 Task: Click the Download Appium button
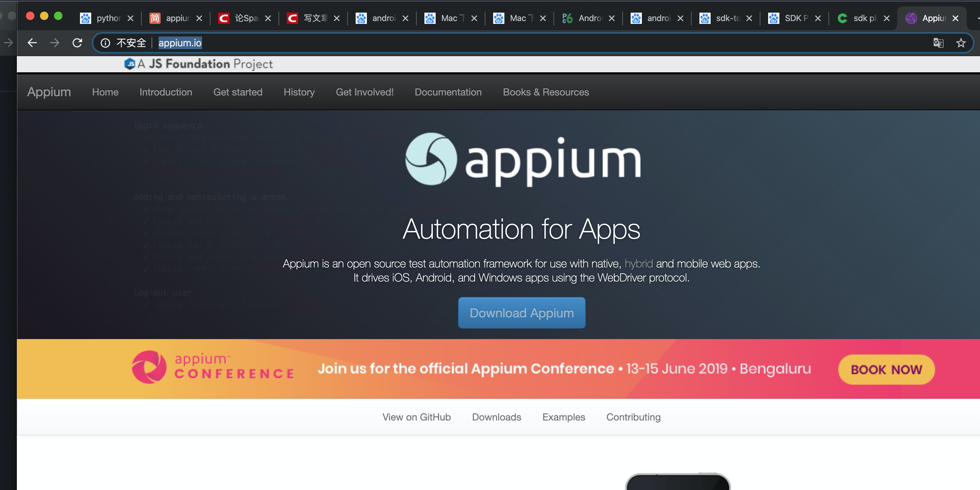[522, 313]
